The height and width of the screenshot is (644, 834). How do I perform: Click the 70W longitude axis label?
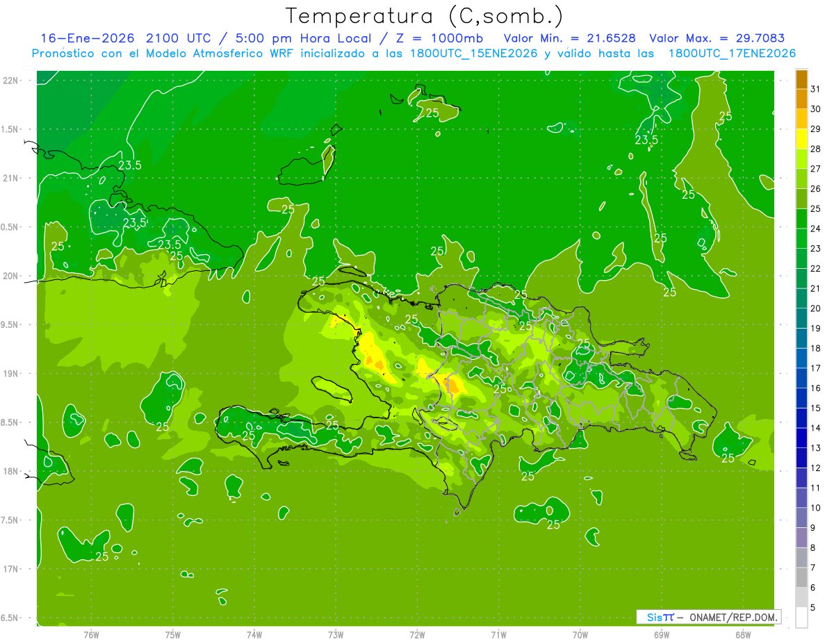[x=580, y=634]
